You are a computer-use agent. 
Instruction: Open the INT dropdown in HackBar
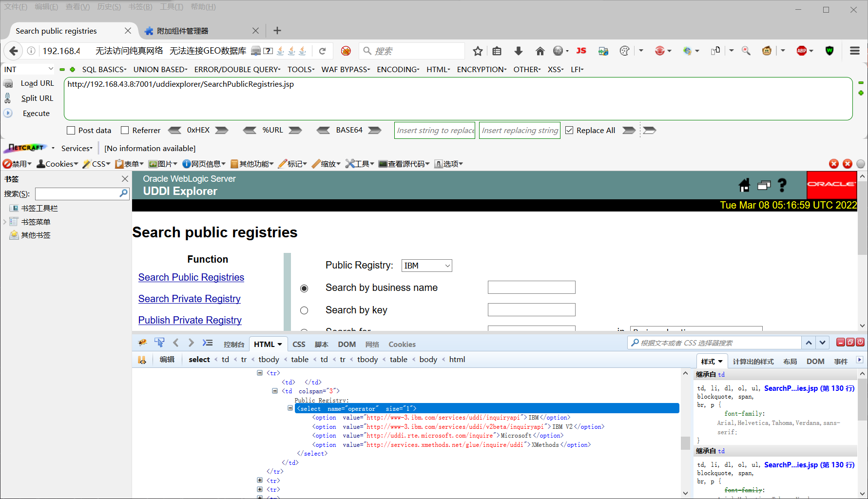coord(28,69)
